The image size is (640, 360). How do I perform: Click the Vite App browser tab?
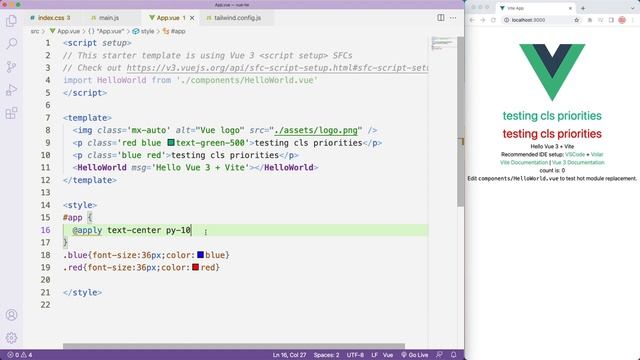(535, 8)
